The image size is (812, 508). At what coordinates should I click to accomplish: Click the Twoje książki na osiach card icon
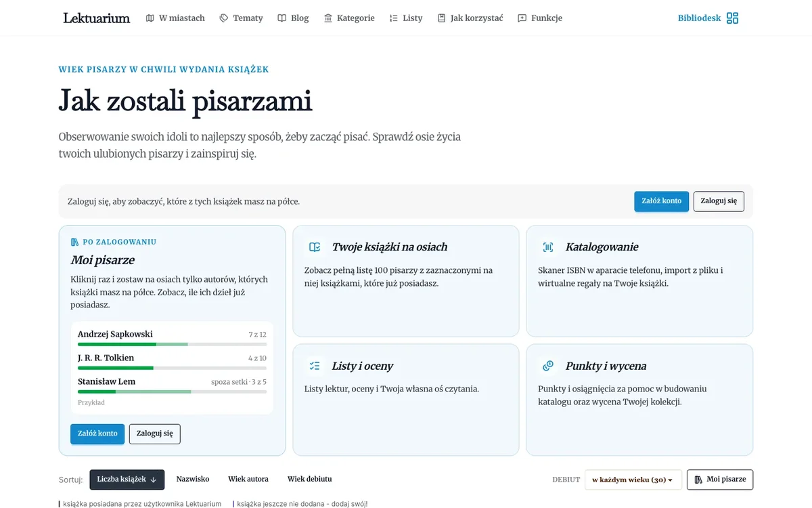coord(315,247)
